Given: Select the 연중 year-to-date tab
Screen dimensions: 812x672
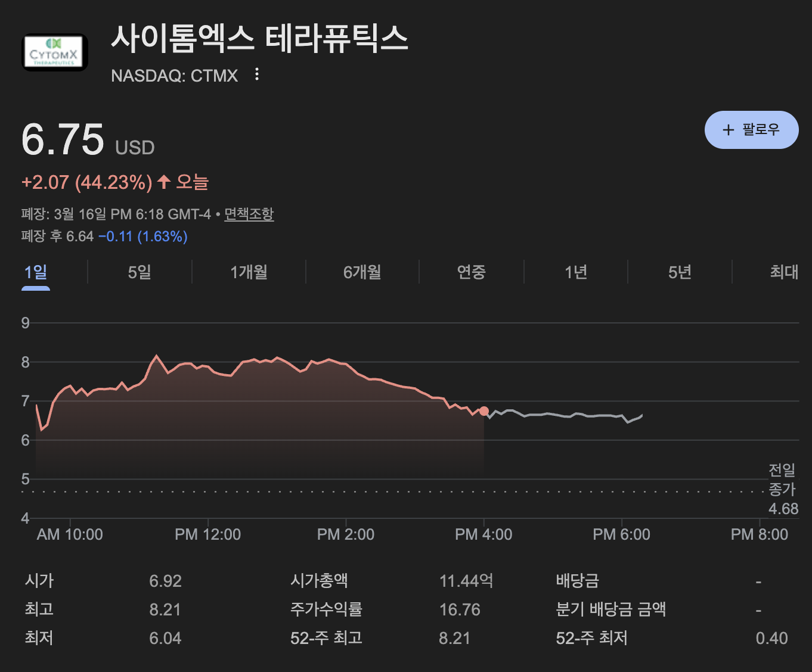Looking at the screenshot, I should 471,272.
